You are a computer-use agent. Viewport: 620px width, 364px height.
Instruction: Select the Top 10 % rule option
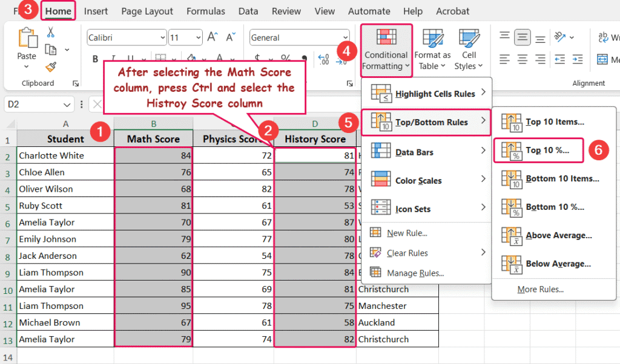538,150
